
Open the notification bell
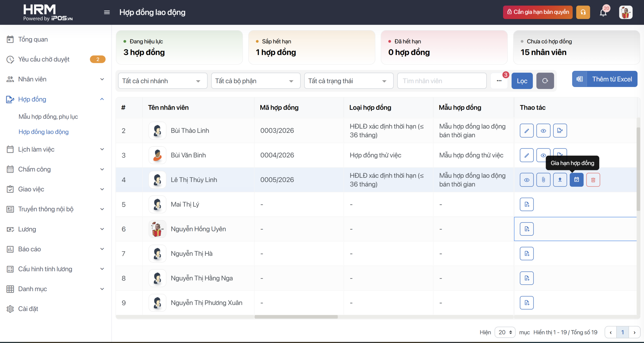tap(603, 12)
